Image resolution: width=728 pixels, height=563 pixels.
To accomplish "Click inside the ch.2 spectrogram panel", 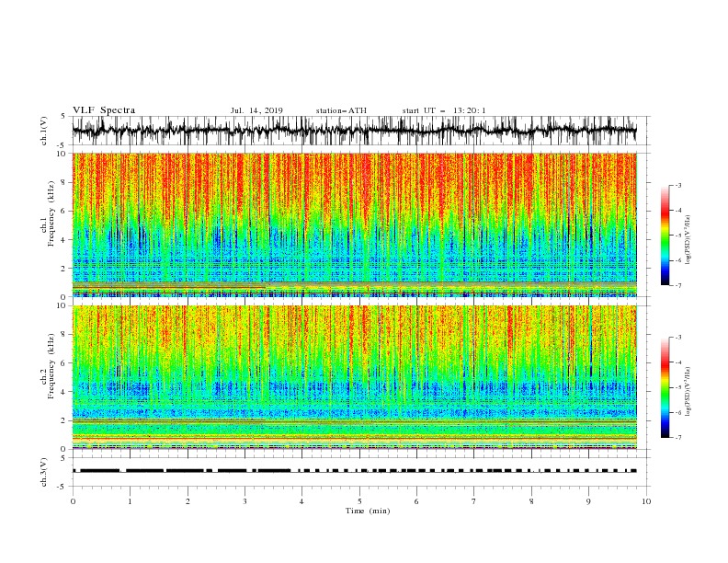I will pos(354,377).
